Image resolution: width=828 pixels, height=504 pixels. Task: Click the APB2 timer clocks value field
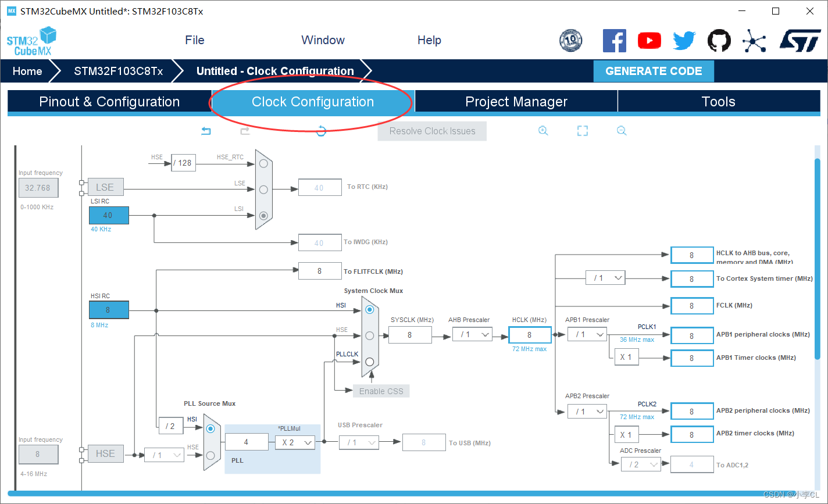point(692,434)
